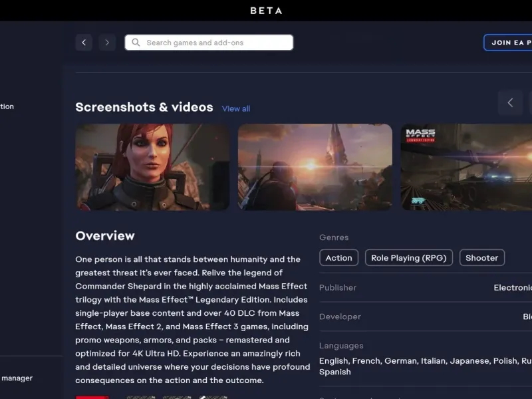
Task: Click the Screenshots & videos heading
Action: tap(144, 107)
